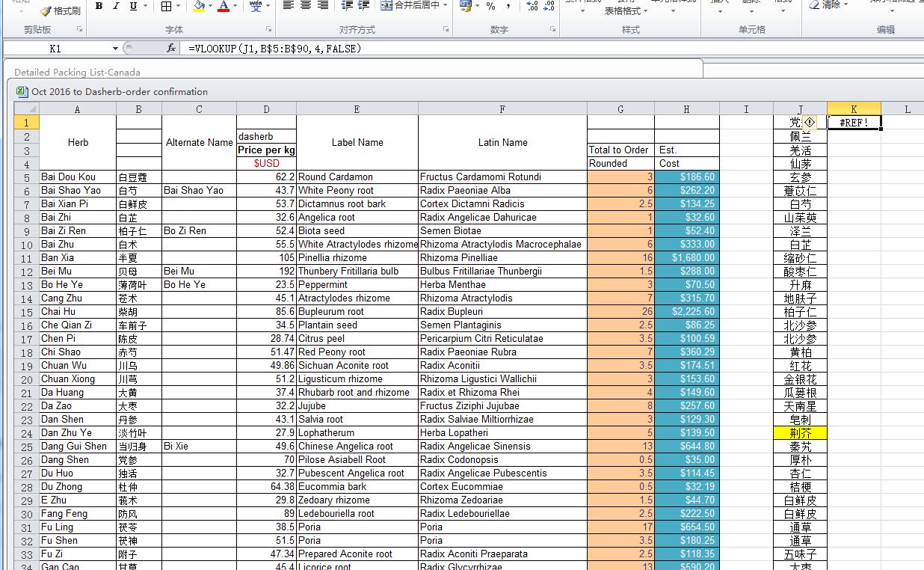Viewport: 924px width, 570px height.
Task: Apply percent style to the cell
Action: (x=490, y=6)
